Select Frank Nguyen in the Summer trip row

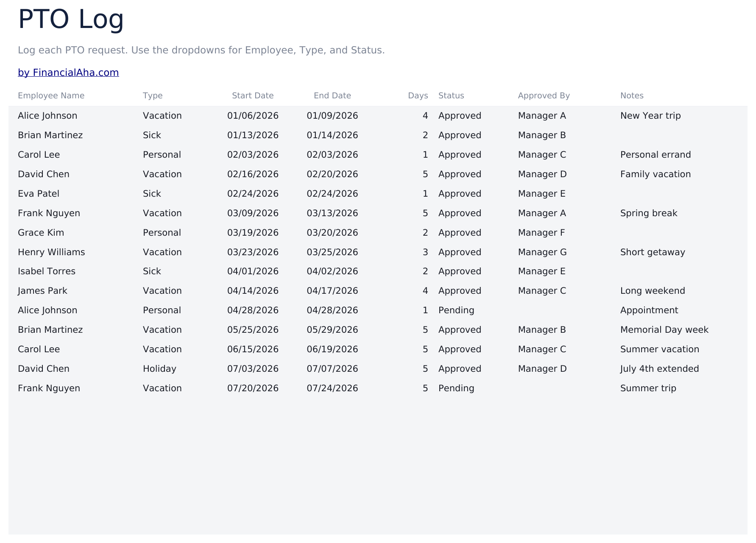point(49,388)
